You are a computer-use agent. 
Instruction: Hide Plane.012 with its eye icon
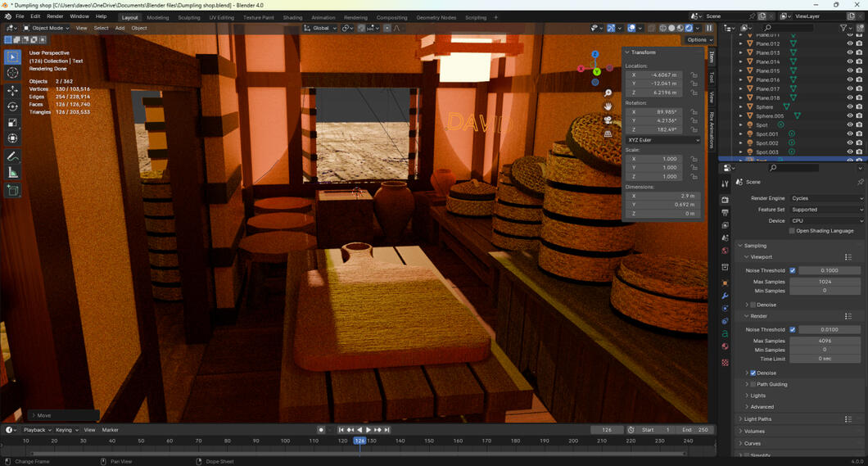click(x=850, y=43)
